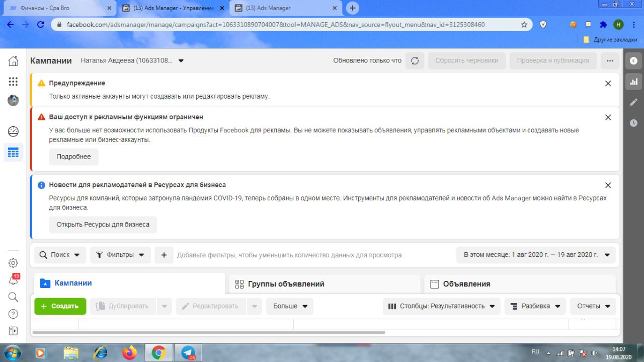
Task: Click the Проверка и публикация button
Action: point(553,60)
